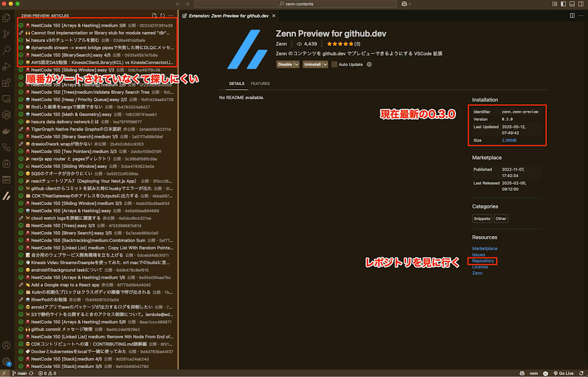Image resolution: width=588 pixels, height=377 pixels.
Task: Open the Search view in activity bar
Action: [7, 50]
